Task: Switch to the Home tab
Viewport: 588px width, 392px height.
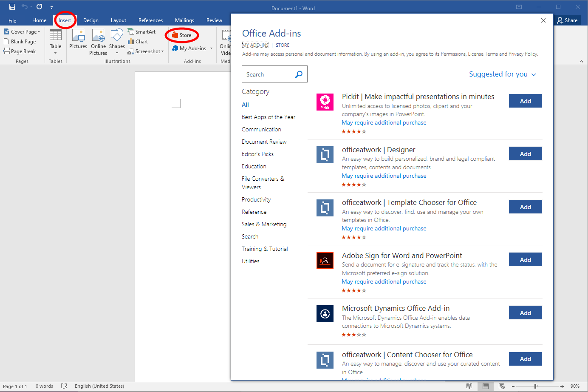Action: [x=40, y=20]
